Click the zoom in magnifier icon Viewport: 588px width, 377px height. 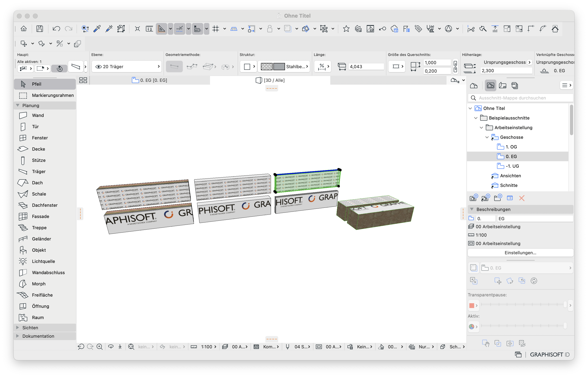coord(100,347)
